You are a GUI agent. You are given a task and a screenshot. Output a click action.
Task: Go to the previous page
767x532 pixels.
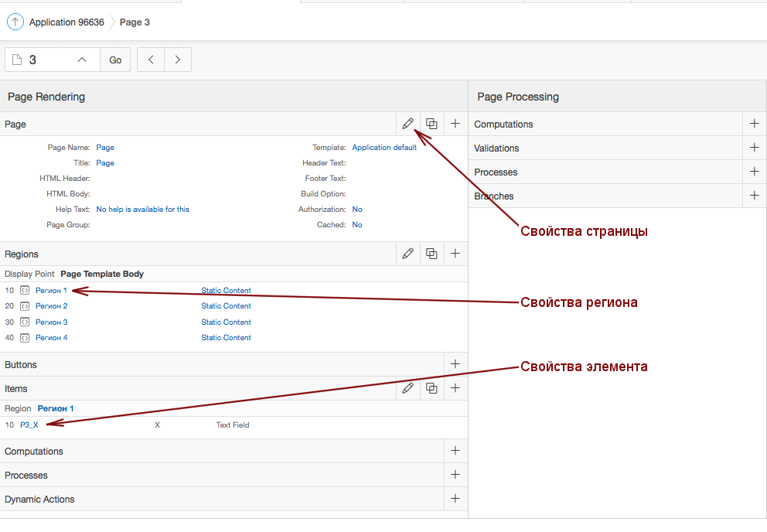[151, 60]
